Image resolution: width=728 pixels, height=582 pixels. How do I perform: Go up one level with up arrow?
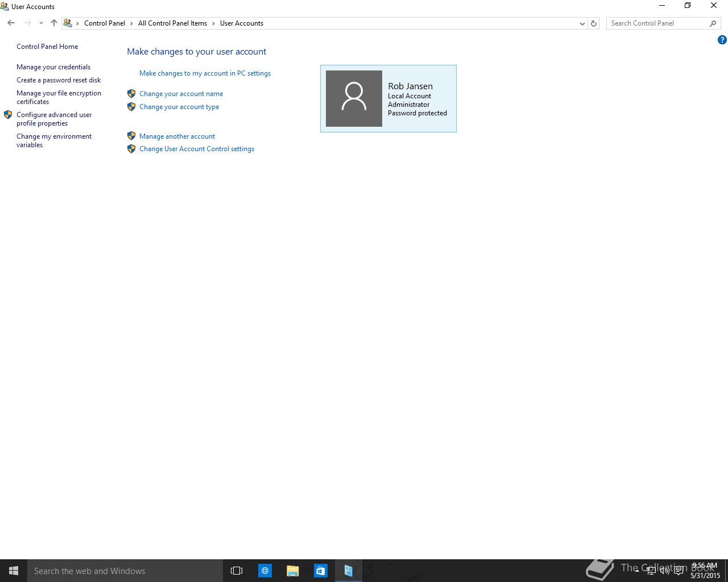click(54, 23)
